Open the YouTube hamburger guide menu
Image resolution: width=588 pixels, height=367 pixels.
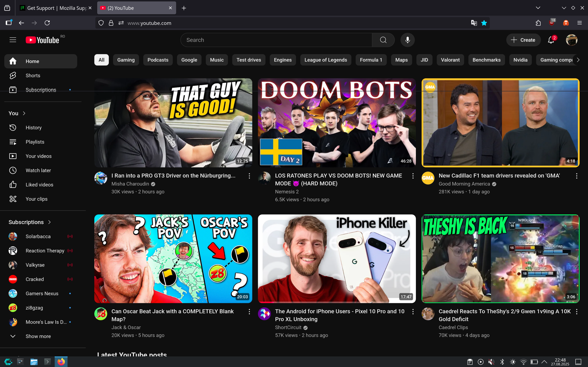(13, 40)
